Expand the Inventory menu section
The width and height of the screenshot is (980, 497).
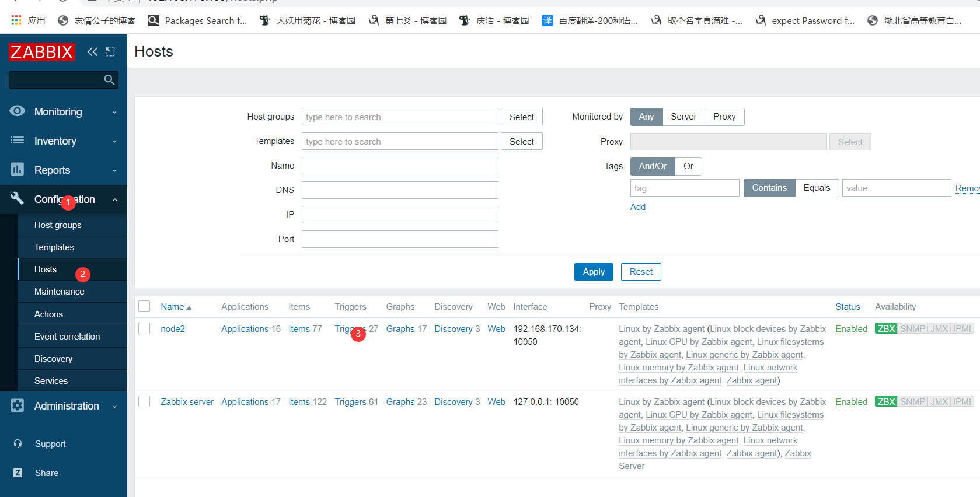(64, 141)
